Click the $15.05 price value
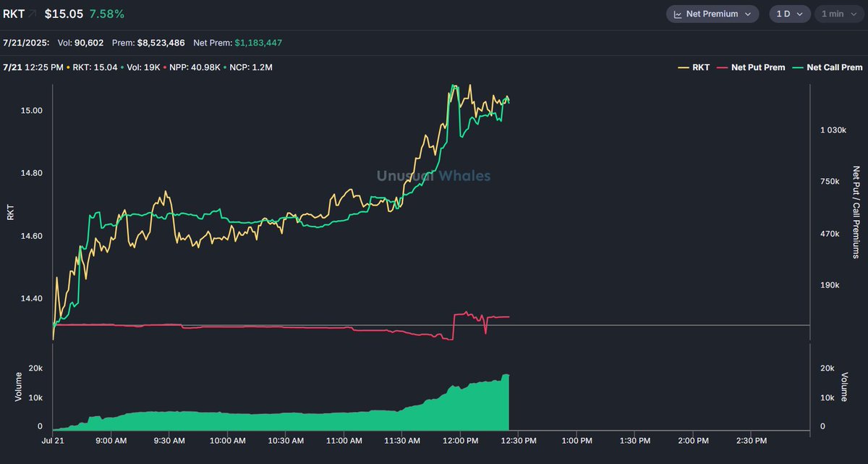Image resolution: width=868 pixels, height=464 pixels. [x=64, y=14]
